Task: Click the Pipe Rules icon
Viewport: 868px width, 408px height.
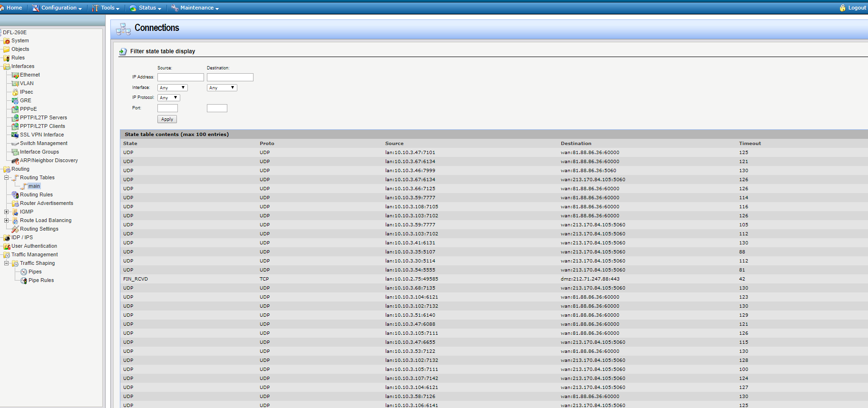Action: [24, 281]
